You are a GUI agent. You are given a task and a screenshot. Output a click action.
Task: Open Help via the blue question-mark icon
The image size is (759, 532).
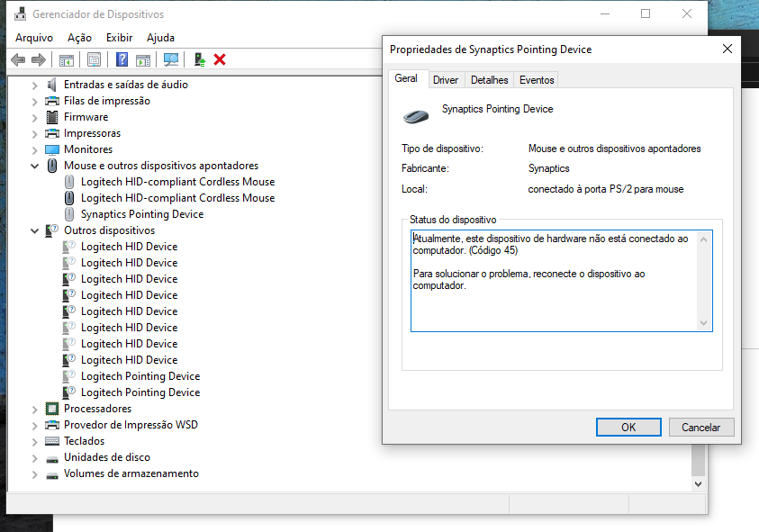click(122, 59)
